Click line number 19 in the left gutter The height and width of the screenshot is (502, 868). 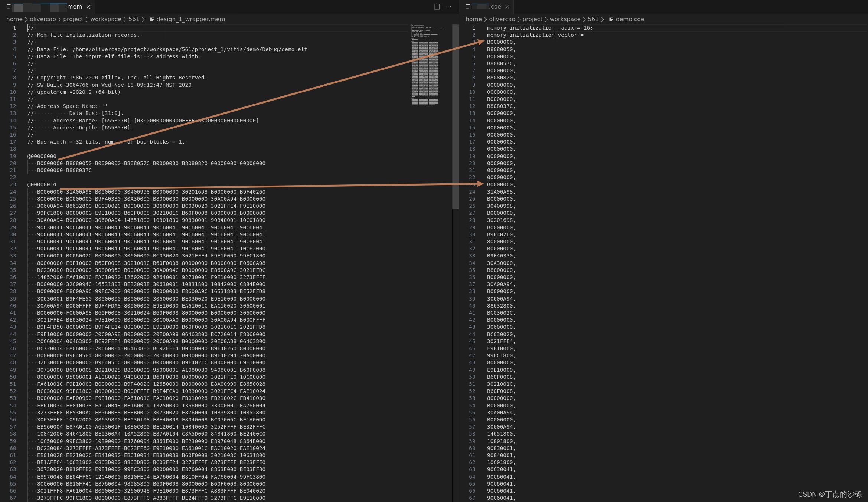[13, 156]
